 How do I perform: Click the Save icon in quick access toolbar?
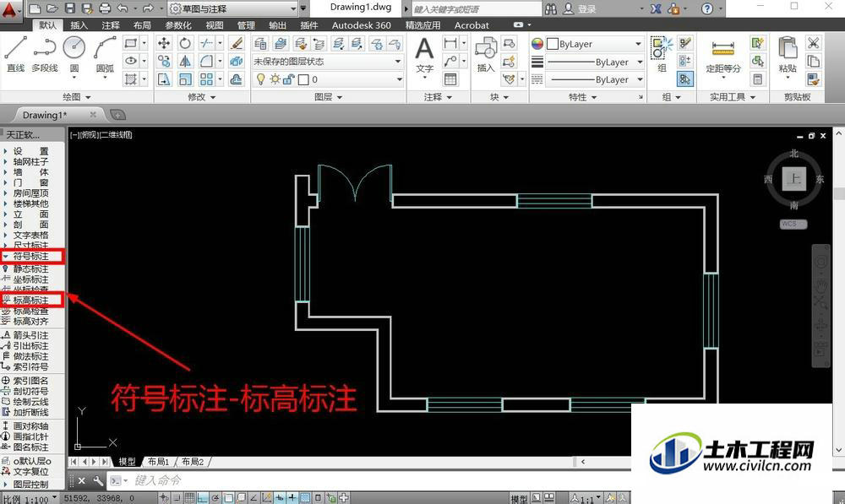[70, 8]
